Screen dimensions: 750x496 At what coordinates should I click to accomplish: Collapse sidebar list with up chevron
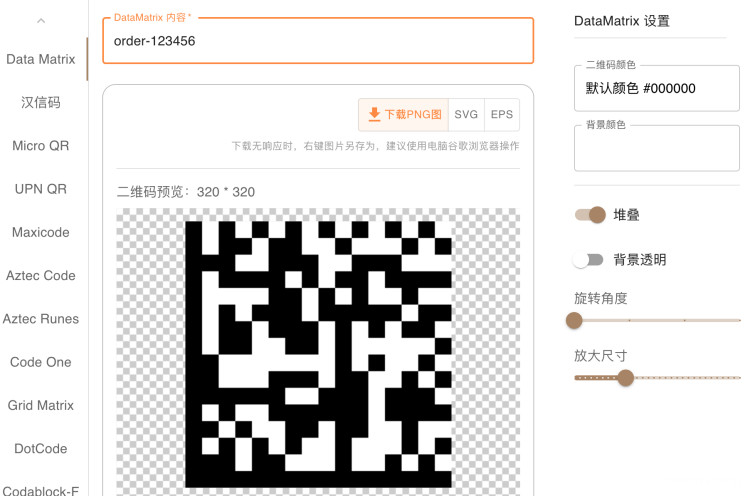point(41,20)
